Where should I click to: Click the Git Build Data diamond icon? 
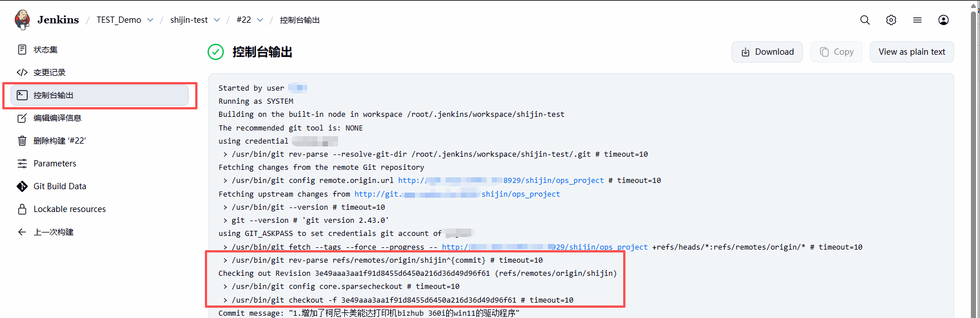(22, 186)
